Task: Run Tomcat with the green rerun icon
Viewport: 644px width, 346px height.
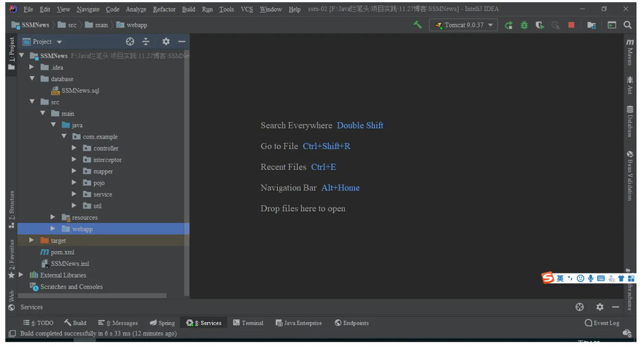Action: (509, 25)
